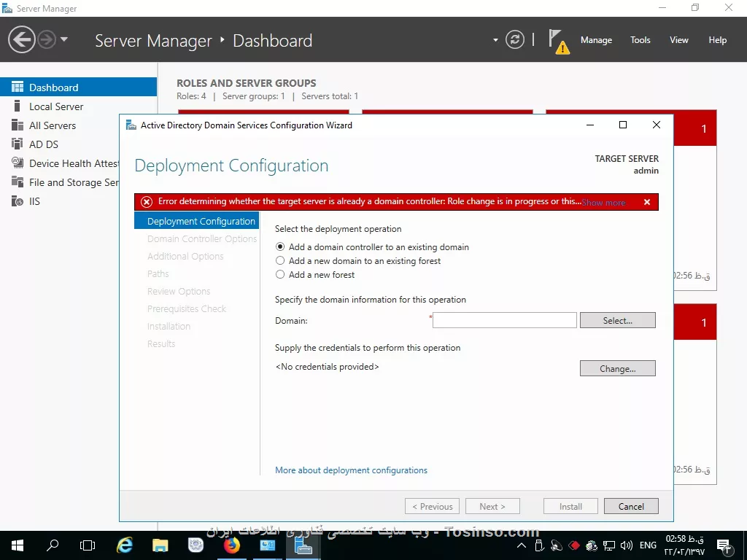Expand the dropdown arrow left of refresh
The width and height of the screenshot is (747, 560).
[495, 40]
